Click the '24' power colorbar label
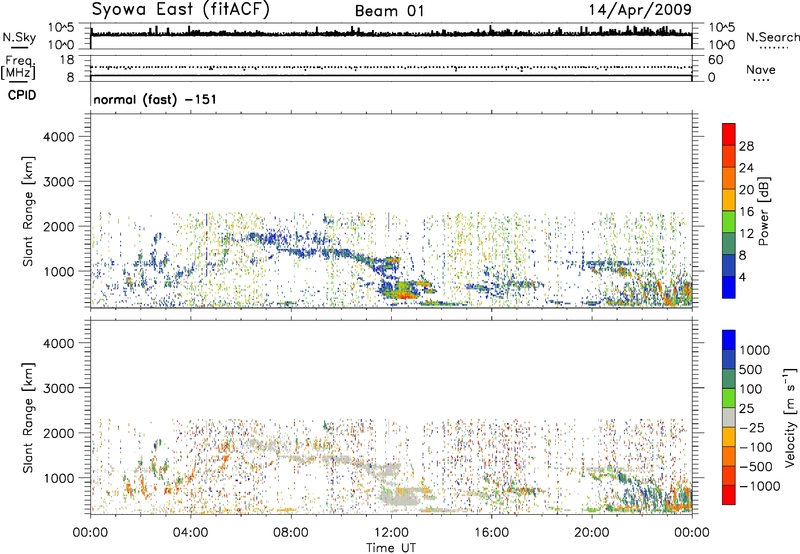This screenshot has height=554, width=800. click(746, 168)
